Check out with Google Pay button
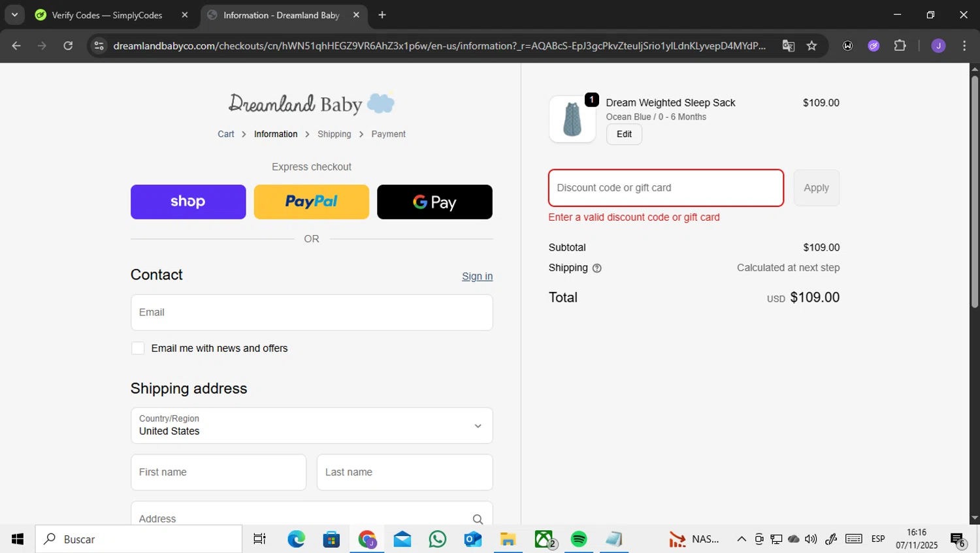 point(434,202)
